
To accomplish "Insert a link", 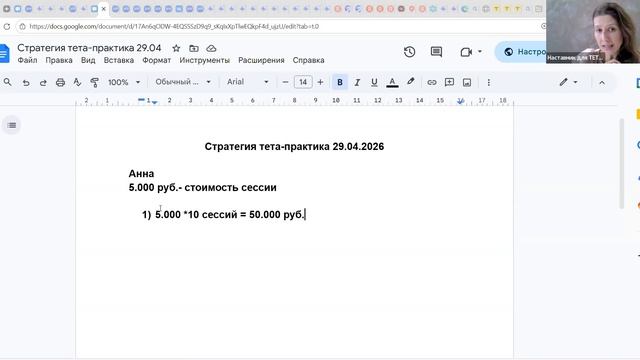I will point(432,82).
